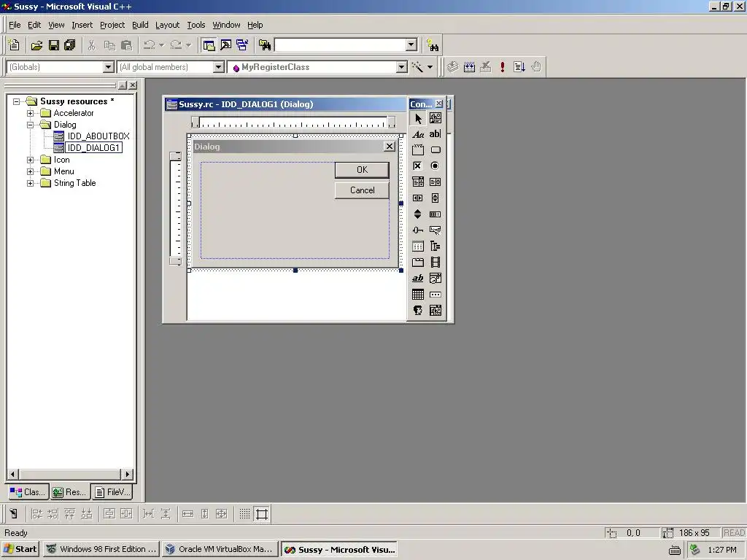Activate the Select pointer tool
747x560 pixels.
coord(418,118)
